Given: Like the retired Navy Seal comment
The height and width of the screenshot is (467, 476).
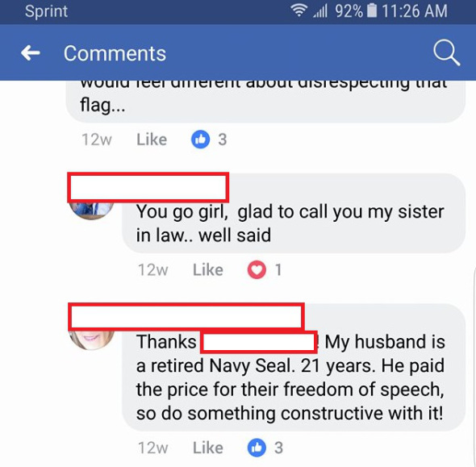Looking at the screenshot, I should 208,448.
